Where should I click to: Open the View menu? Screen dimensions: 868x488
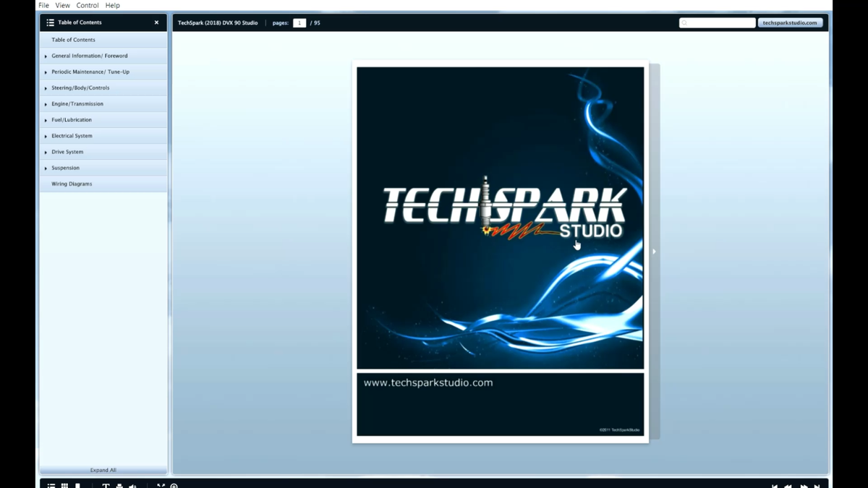63,5
